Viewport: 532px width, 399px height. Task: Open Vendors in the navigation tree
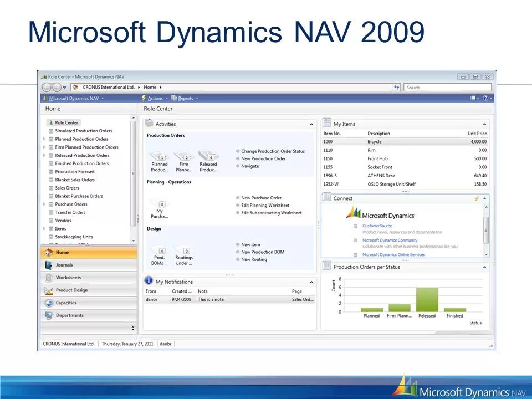point(63,221)
